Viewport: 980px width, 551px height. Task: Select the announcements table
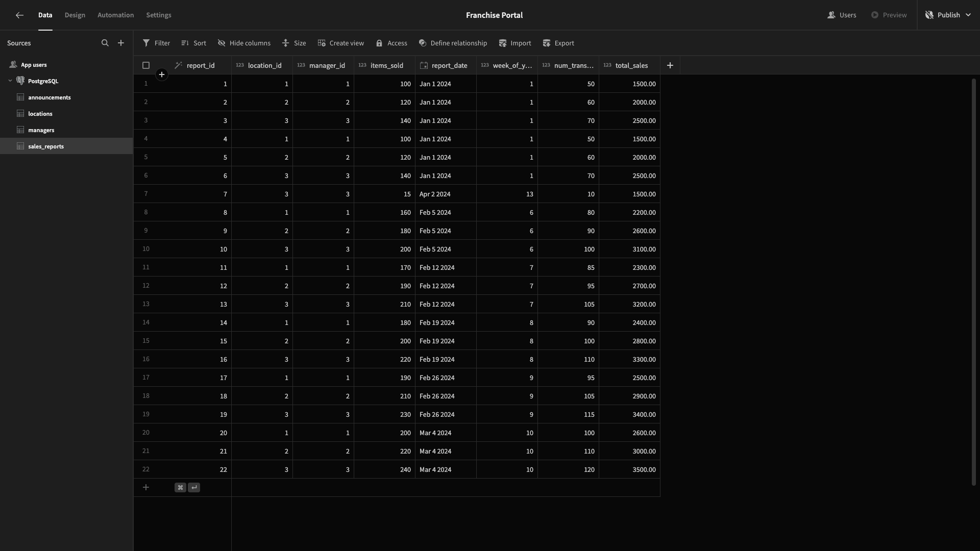point(66,97)
